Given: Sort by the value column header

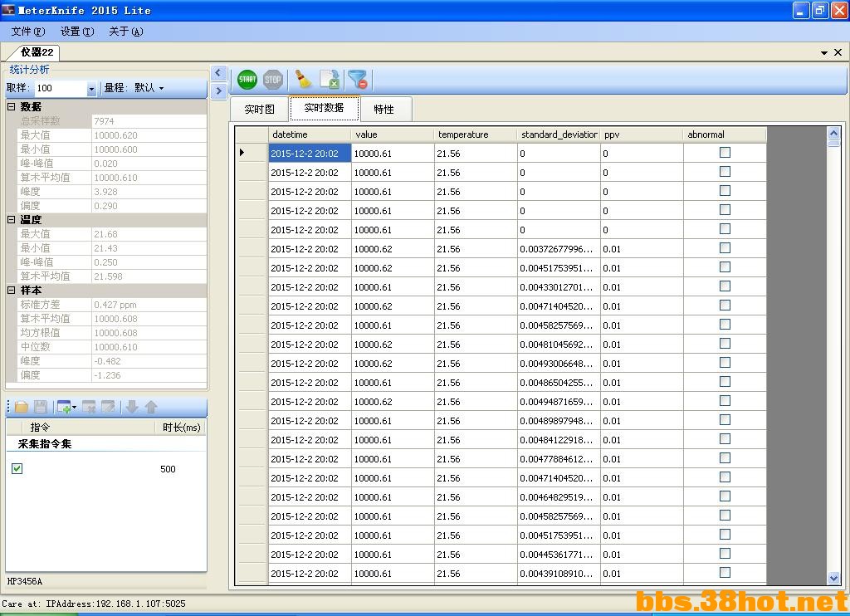Looking at the screenshot, I should tap(393, 134).
